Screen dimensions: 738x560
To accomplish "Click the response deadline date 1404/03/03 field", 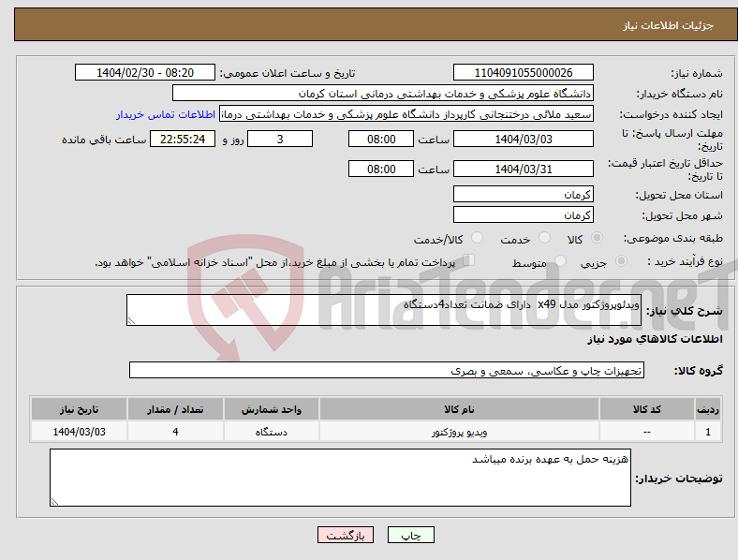I will click(x=523, y=139).
